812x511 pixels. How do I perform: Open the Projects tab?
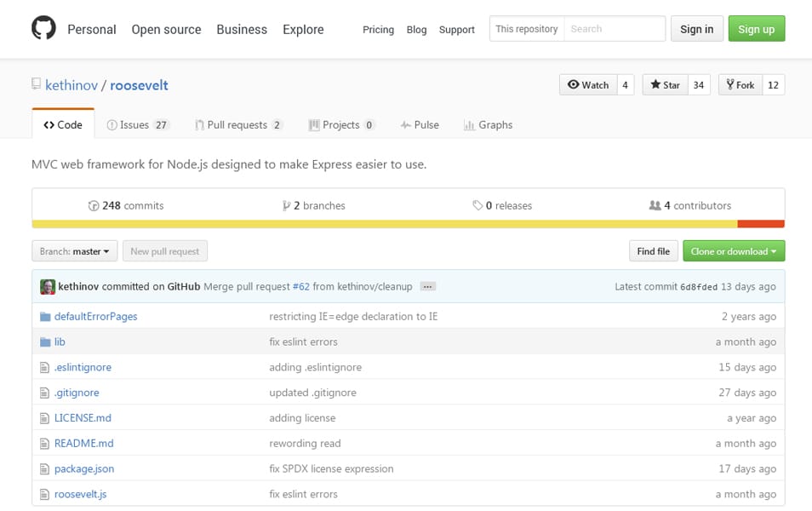pos(341,125)
